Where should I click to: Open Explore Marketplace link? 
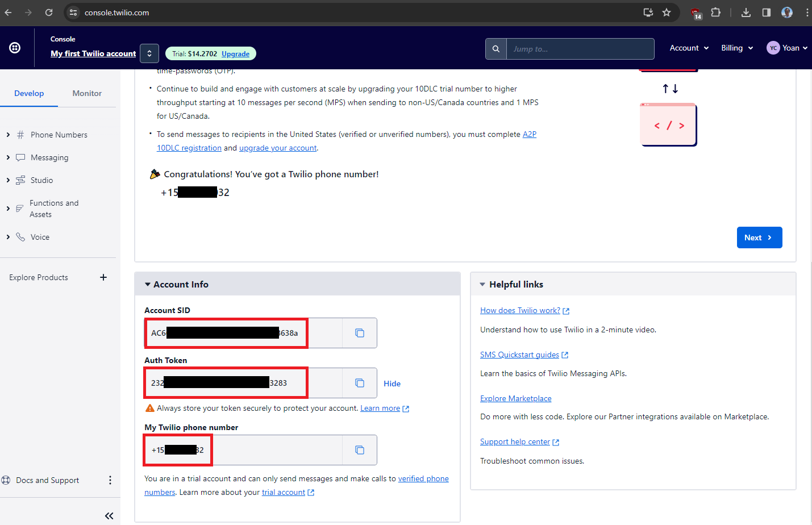pyautogui.click(x=516, y=398)
